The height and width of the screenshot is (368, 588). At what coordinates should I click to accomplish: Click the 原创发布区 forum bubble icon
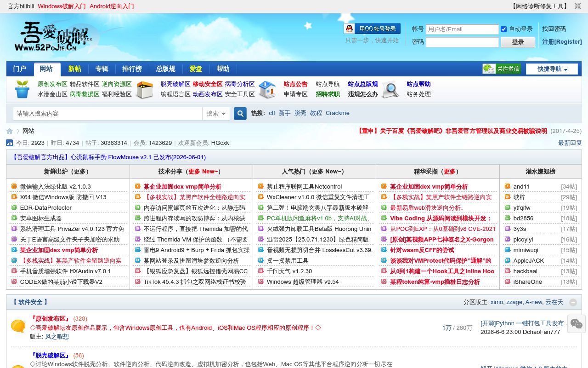coord(18,327)
